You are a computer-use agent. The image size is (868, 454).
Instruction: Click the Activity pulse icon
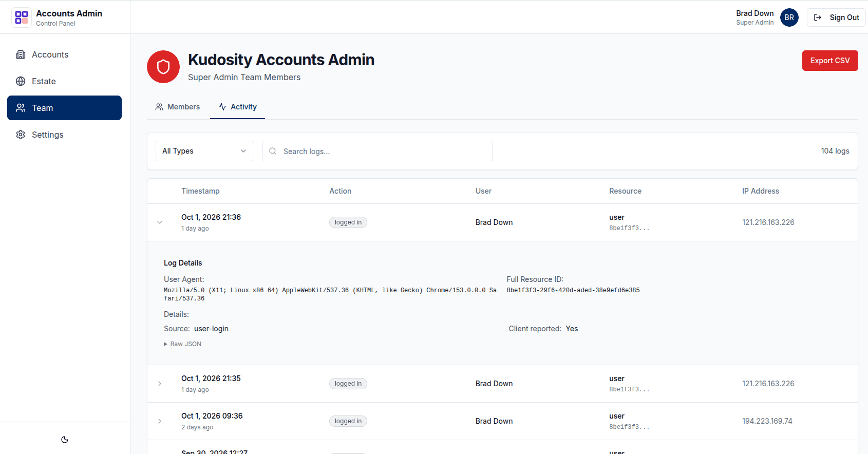[222, 107]
